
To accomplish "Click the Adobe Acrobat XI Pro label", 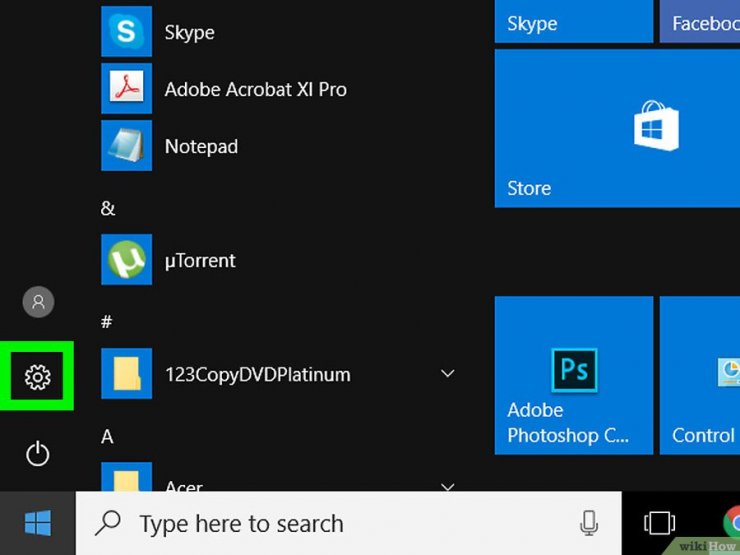I will pos(255,89).
